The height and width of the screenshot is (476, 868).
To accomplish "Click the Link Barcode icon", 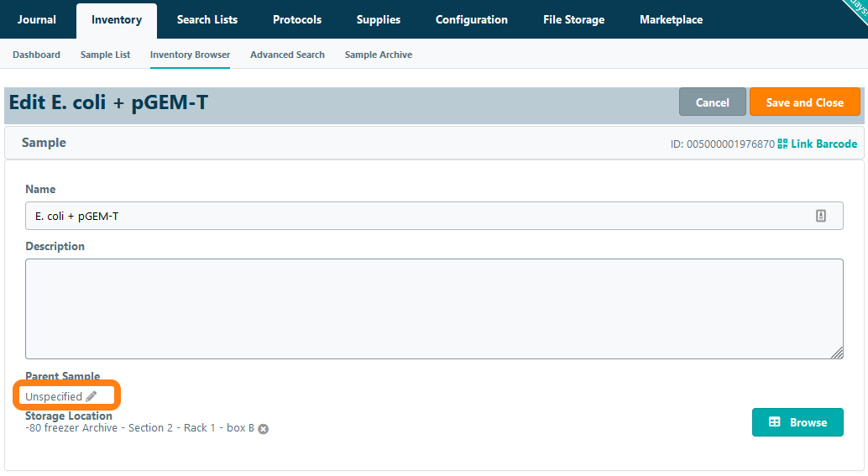I will (782, 144).
